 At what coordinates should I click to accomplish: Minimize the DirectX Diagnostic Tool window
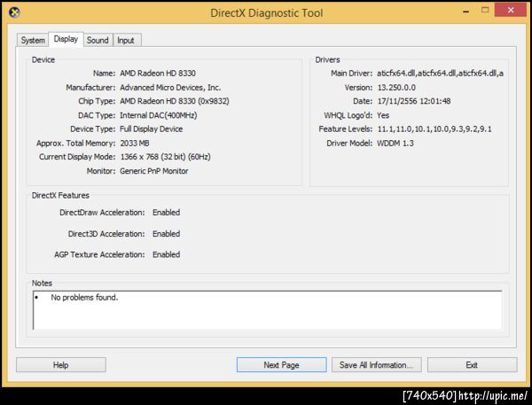pyautogui.click(x=466, y=11)
